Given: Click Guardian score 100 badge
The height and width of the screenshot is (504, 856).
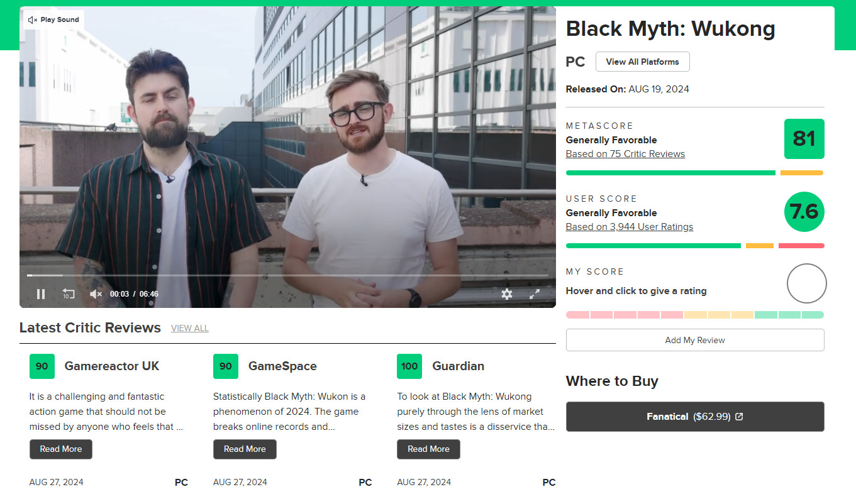Looking at the screenshot, I should pyautogui.click(x=409, y=366).
